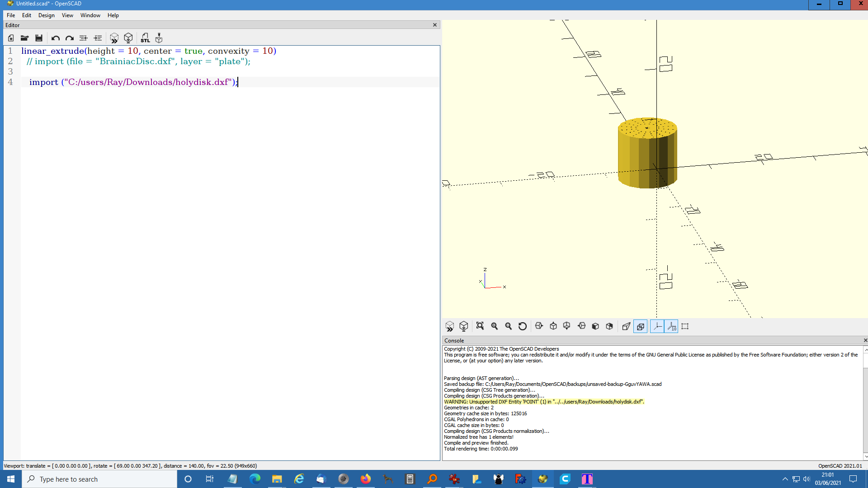Save the file with the floppy icon
The width and height of the screenshot is (868, 488).
pos(39,38)
